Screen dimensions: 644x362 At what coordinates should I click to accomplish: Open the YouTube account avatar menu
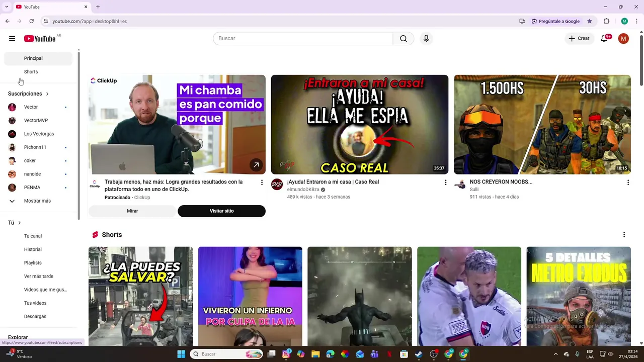click(623, 39)
